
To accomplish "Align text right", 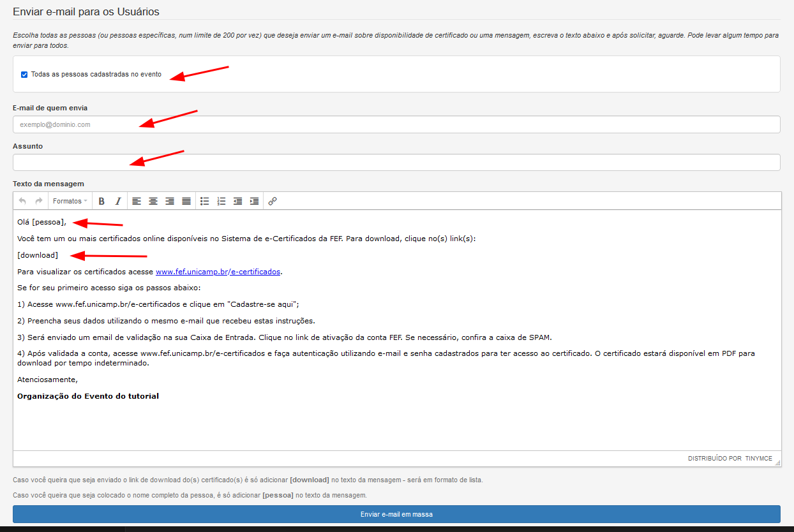I will 170,201.
